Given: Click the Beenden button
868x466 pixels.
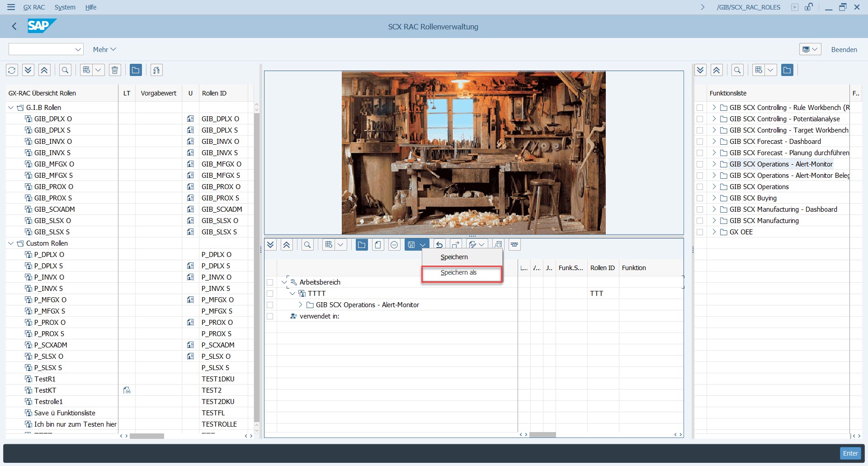Looking at the screenshot, I should pos(844,49).
